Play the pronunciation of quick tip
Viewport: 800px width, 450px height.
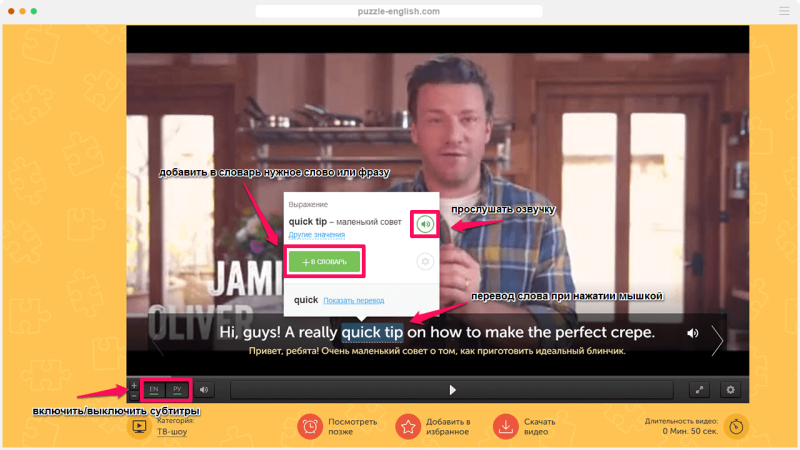tap(425, 224)
